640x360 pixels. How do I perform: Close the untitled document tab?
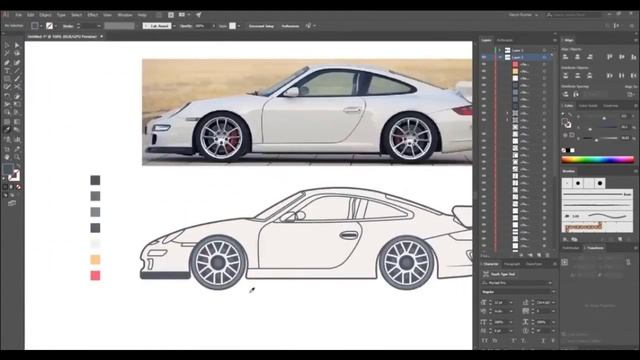coord(102,36)
